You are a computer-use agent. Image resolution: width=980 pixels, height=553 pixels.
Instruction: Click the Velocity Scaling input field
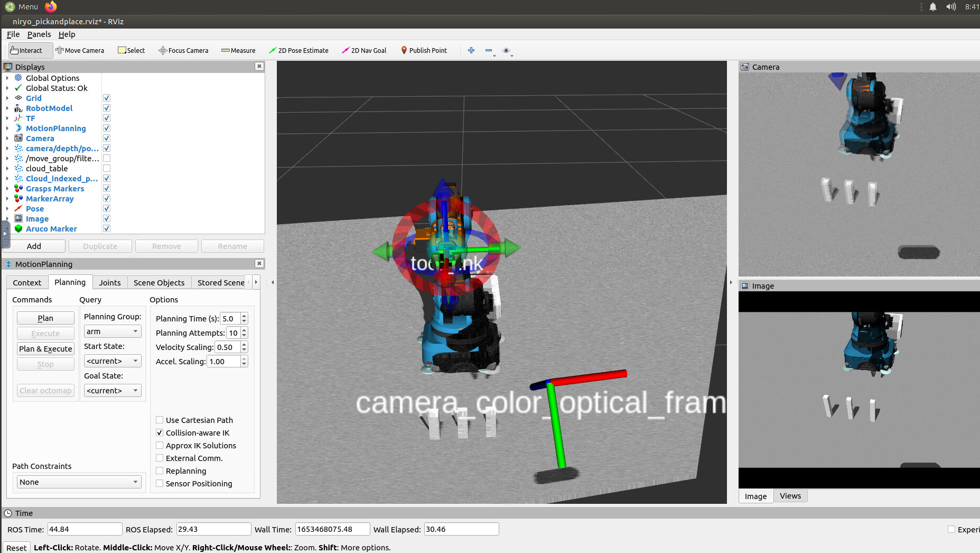tap(227, 347)
